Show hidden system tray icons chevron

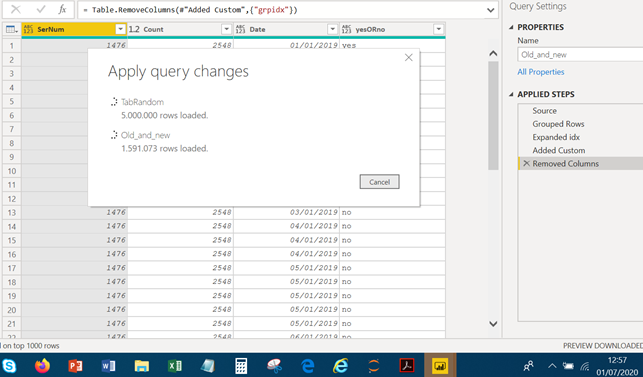pos(552,366)
